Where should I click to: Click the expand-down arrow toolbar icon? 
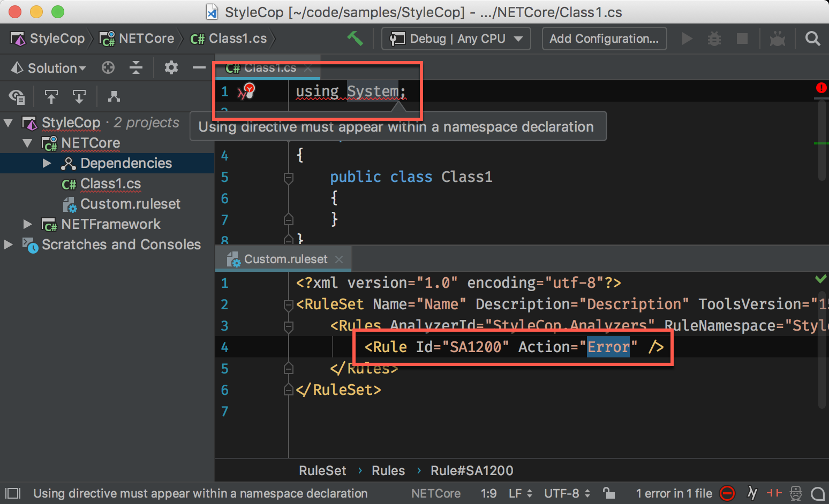click(x=79, y=96)
